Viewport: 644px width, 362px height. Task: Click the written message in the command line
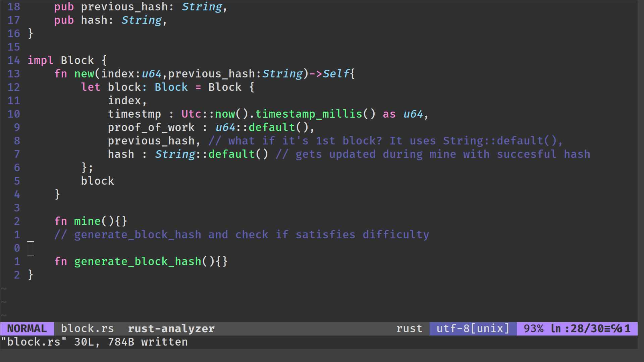tap(164, 342)
